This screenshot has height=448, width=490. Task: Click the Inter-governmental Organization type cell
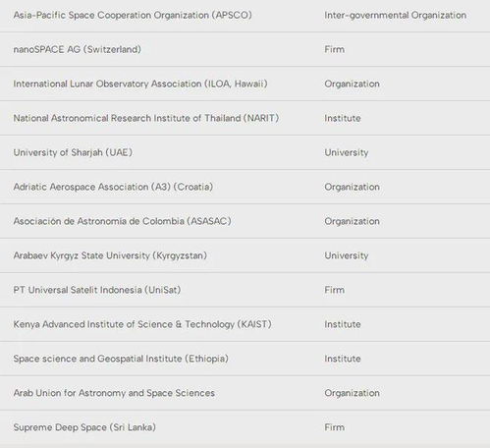pos(396,15)
